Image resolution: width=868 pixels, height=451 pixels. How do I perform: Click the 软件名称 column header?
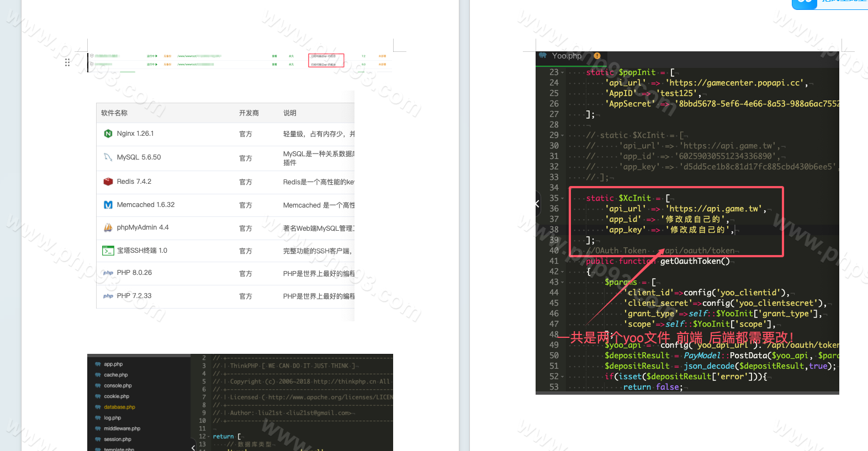(114, 113)
